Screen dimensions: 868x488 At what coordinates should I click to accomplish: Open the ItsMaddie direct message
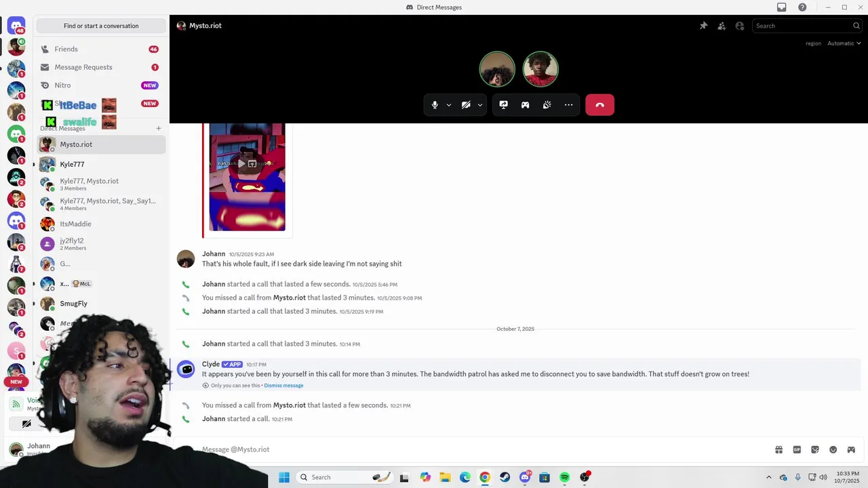101,224
